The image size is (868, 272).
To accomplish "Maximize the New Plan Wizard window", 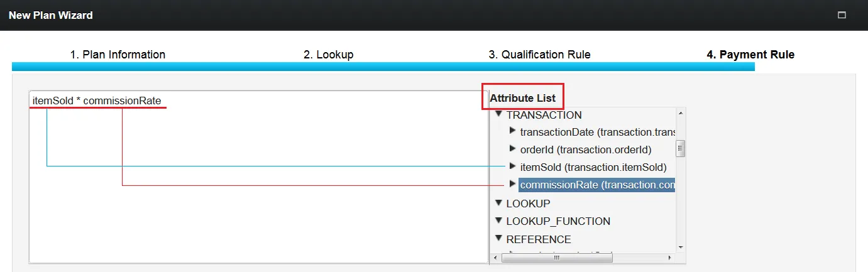I will [x=842, y=15].
